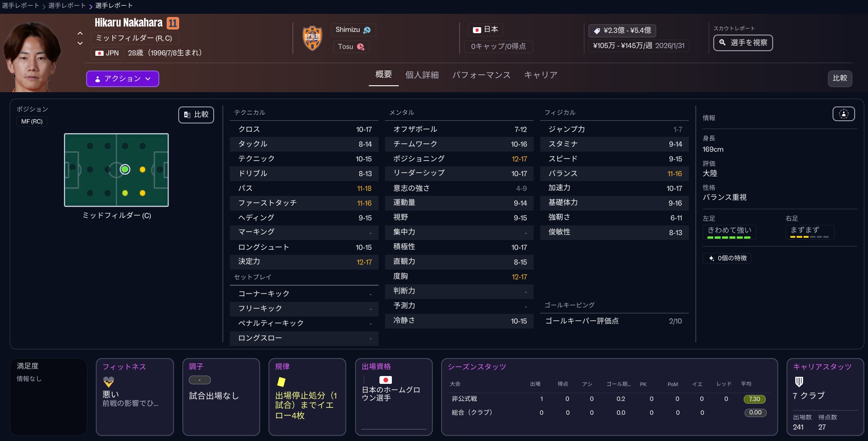Go to previous player with up chevron
The image size is (868, 441).
[x=80, y=33]
